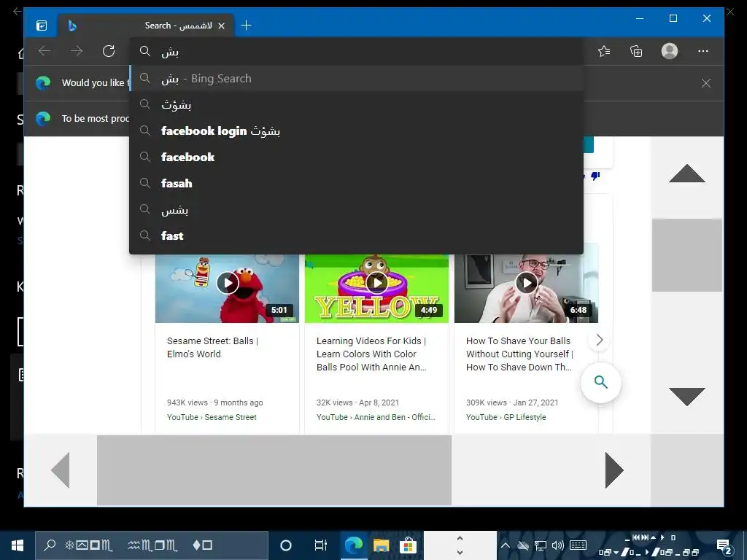Open a new tab with plus
747x560 pixels.
pyautogui.click(x=246, y=26)
